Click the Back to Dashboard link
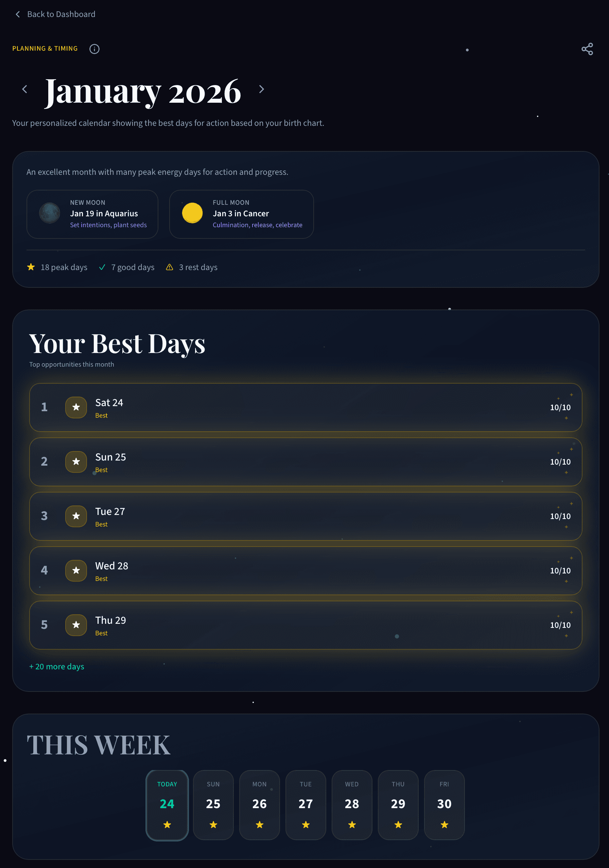 point(61,14)
